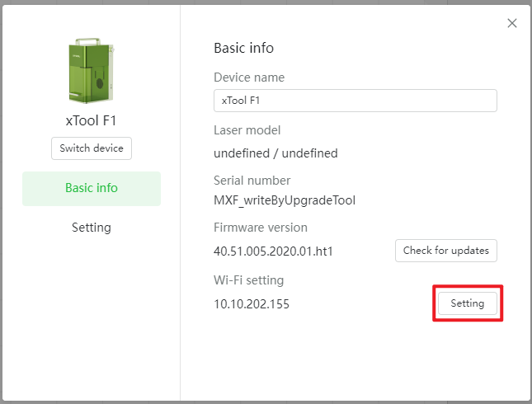
Task: Open the Wi-Fi Setting button
Action: click(467, 303)
